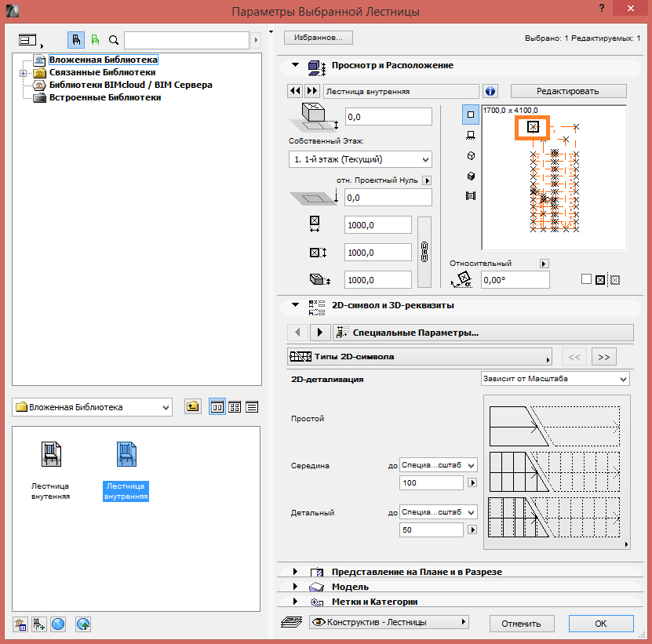Click the >> next page button
The height and width of the screenshot is (644, 652).
[604, 357]
